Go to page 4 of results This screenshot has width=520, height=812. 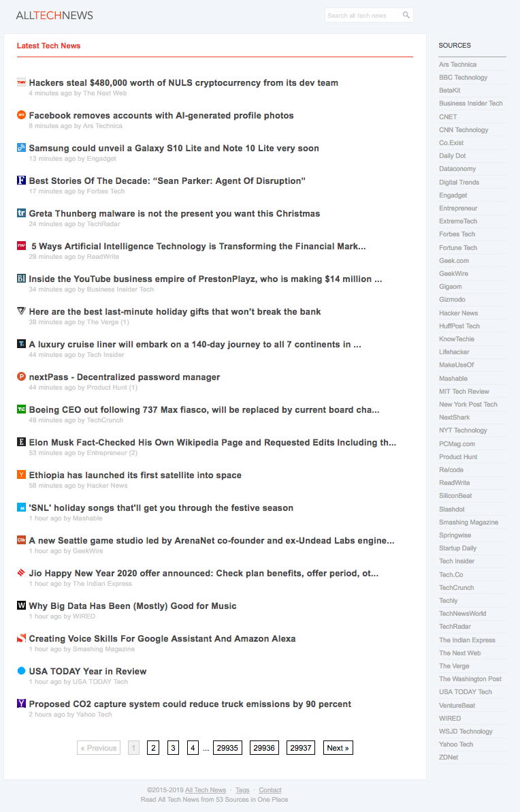[x=193, y=748]
